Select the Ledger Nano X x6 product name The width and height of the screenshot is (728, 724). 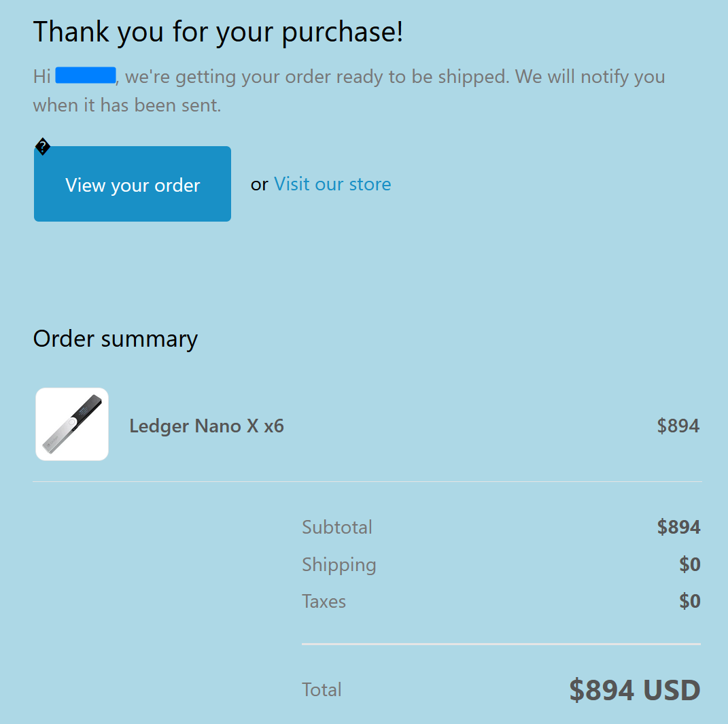pyautogui.click(x=207, y=426)
